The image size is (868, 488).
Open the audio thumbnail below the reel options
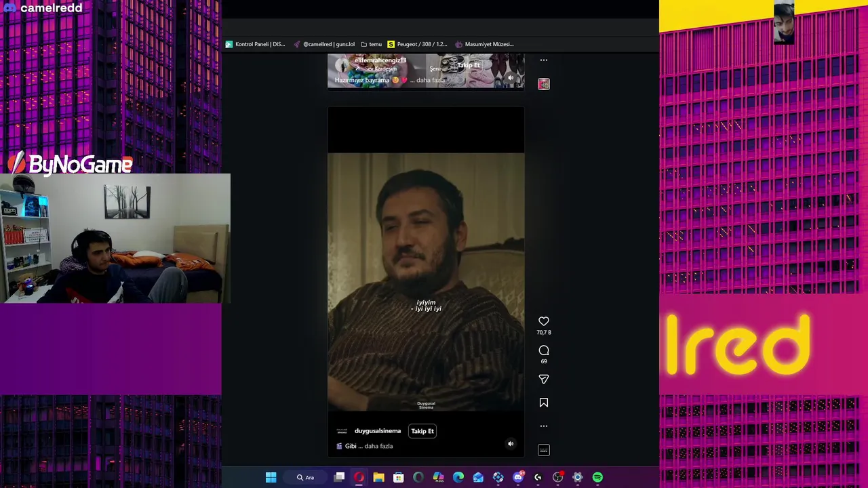543,450
